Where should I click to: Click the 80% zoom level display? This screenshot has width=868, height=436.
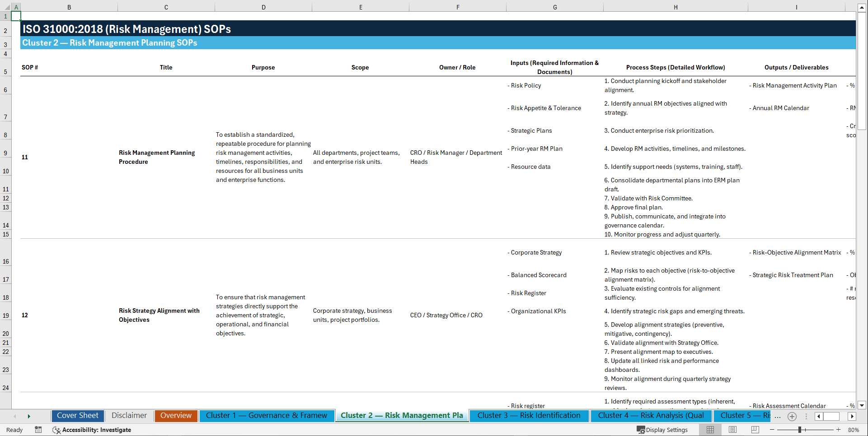[x=854, y=430]
